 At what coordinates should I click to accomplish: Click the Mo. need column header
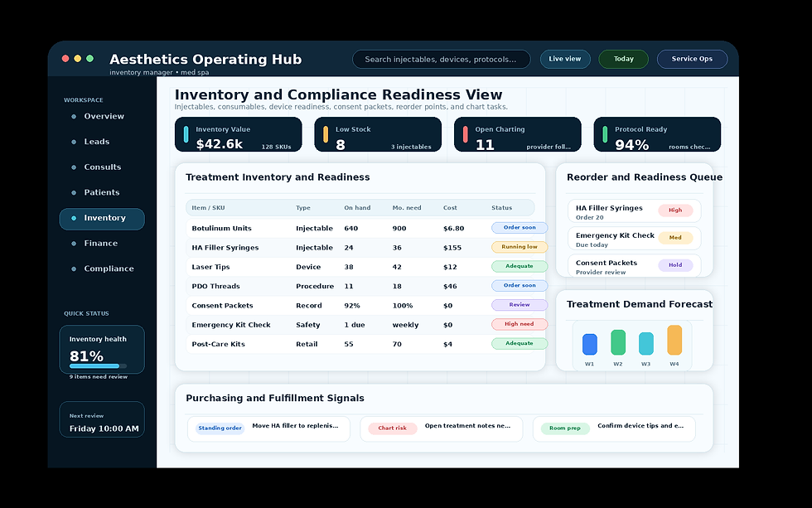click(x=407, y=208)
